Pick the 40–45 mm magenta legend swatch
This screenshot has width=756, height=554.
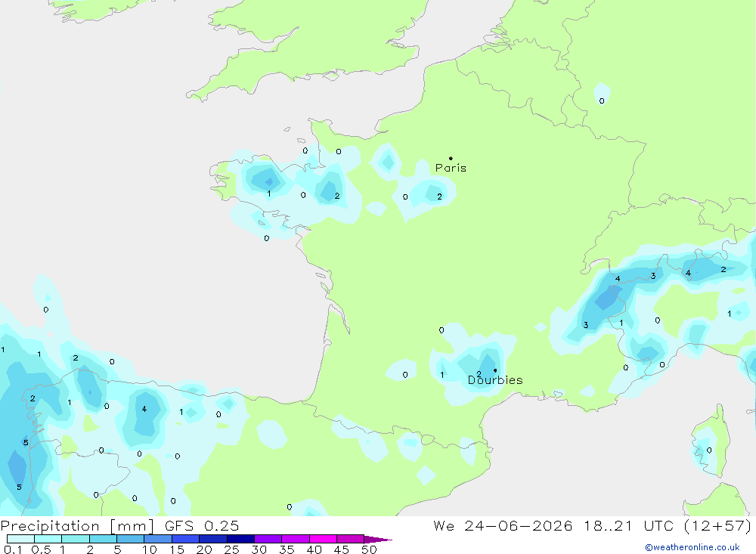click(x=323, y=539)
